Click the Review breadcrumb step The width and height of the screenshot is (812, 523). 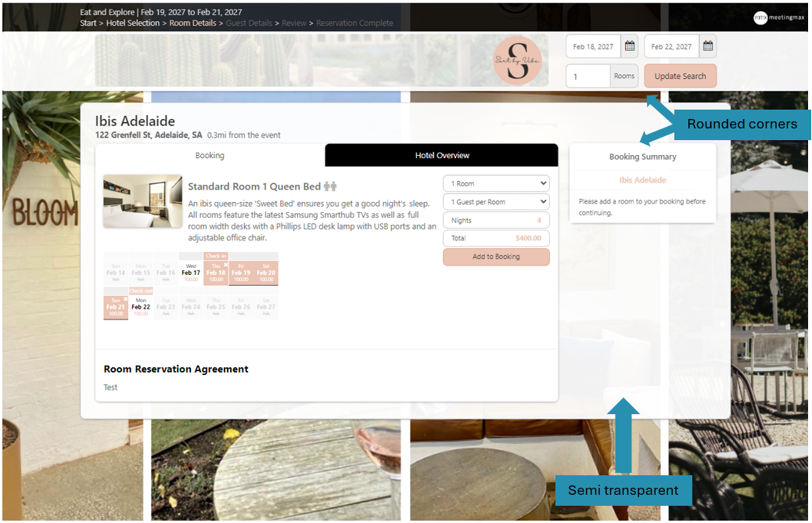tap(294, 23)
